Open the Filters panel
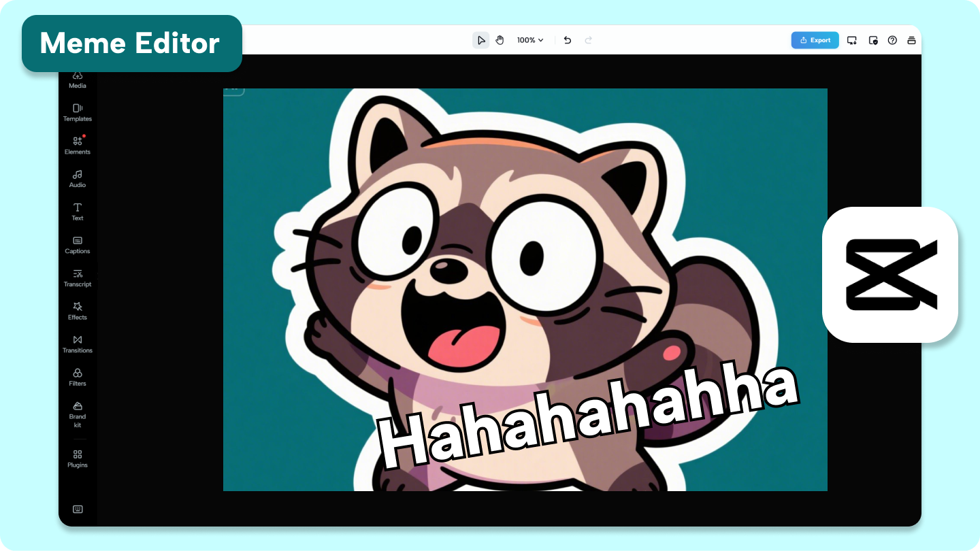 point(78,378)
